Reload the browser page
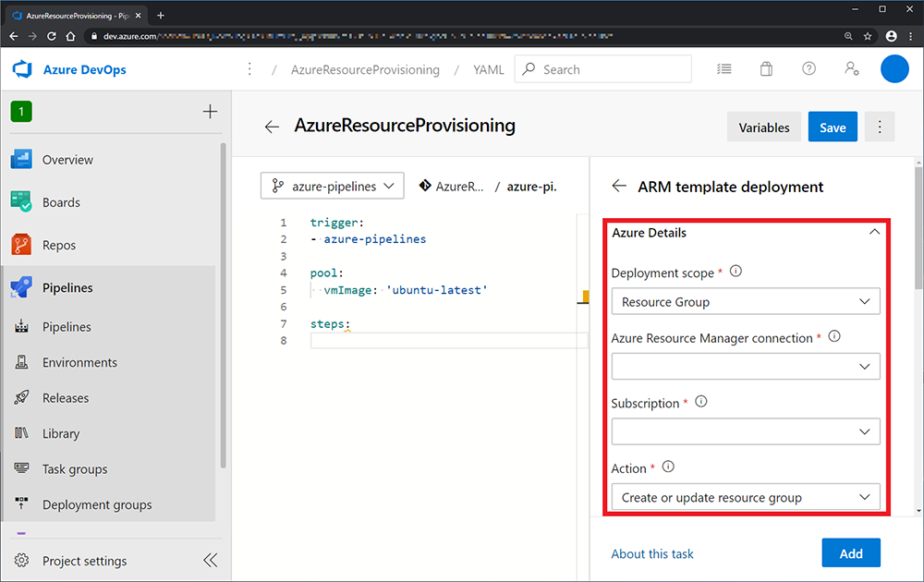 (x=52, y=36)
